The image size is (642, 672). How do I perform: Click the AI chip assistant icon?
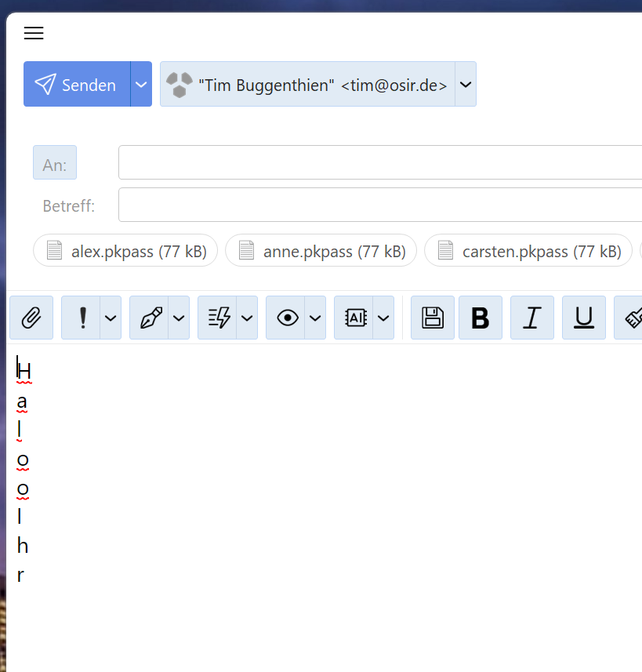[354, 318]
